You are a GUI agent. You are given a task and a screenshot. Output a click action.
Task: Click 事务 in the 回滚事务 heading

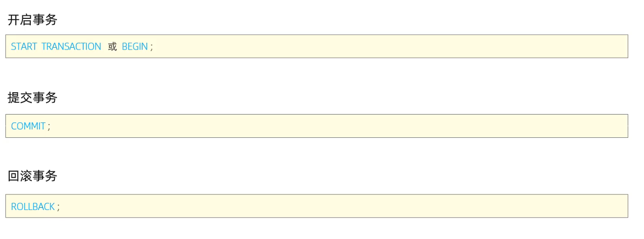coord(45,176)
